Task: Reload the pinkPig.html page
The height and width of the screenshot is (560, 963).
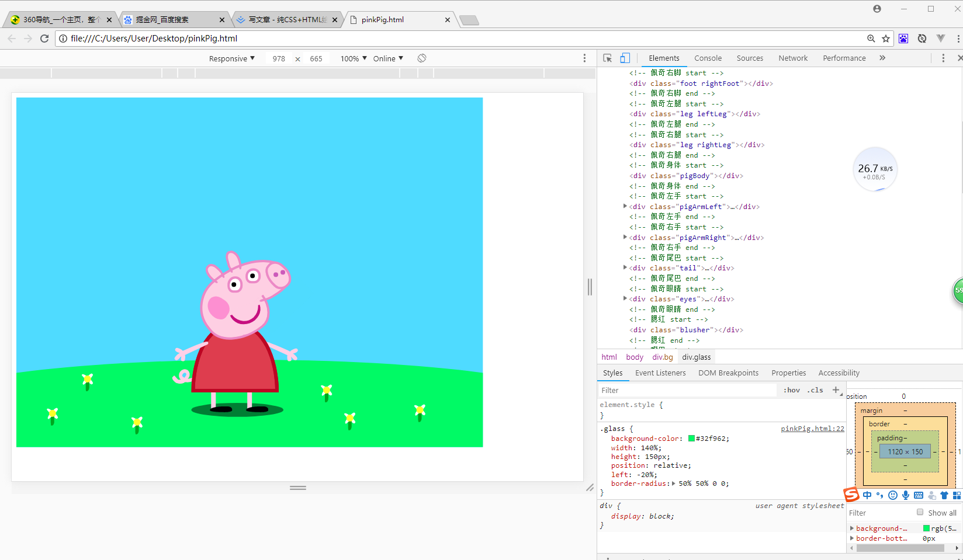Action: pos(44,39)
